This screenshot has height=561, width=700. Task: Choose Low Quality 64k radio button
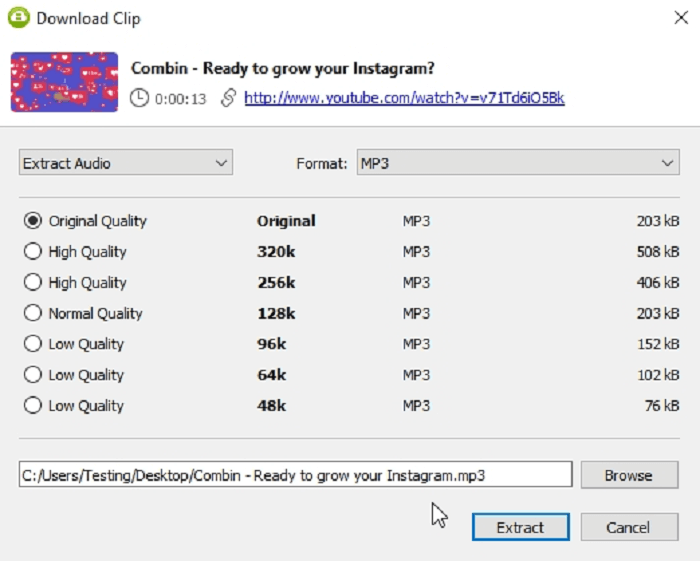click(33, 375)
